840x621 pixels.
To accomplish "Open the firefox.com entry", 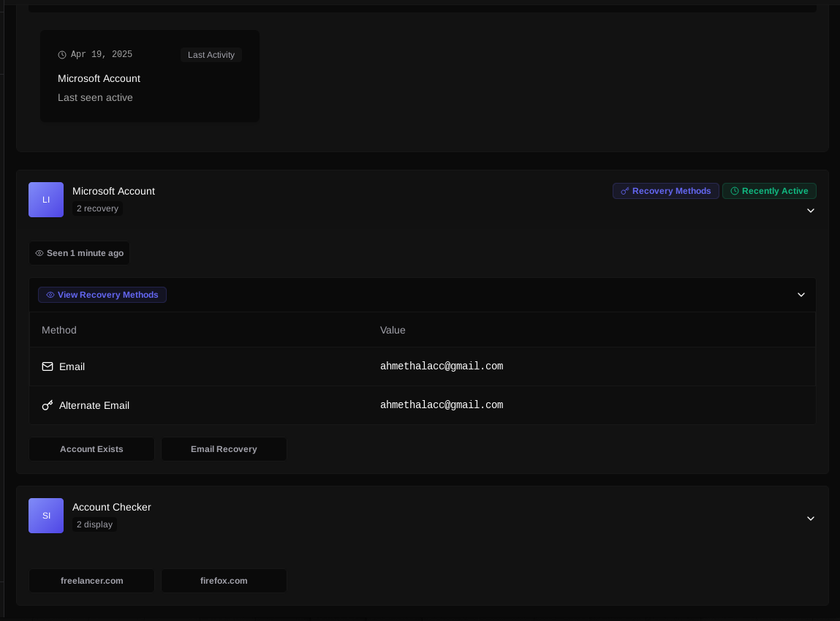I will coord(224,581).
